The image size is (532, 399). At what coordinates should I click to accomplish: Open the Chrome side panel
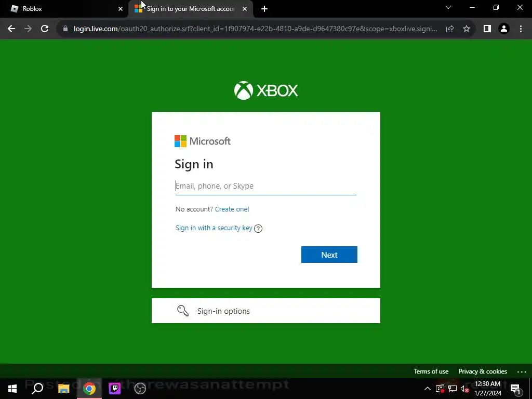click(487, 29)
